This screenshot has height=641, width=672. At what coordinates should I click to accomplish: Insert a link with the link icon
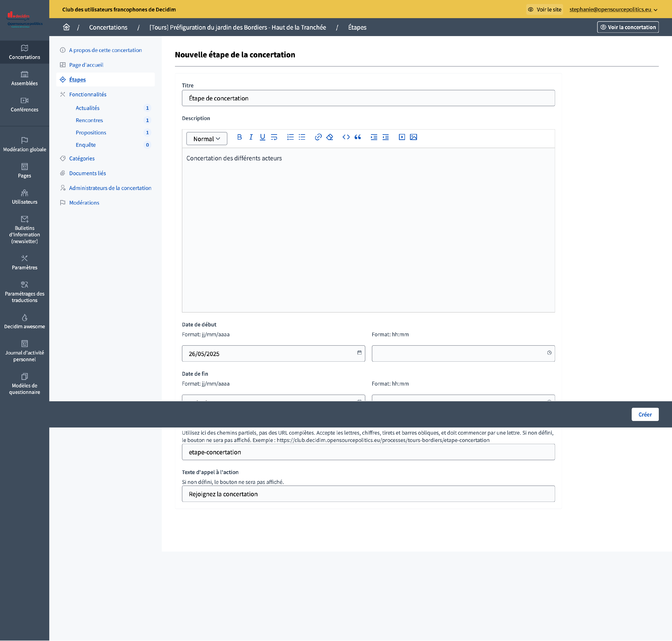[318, 137]
